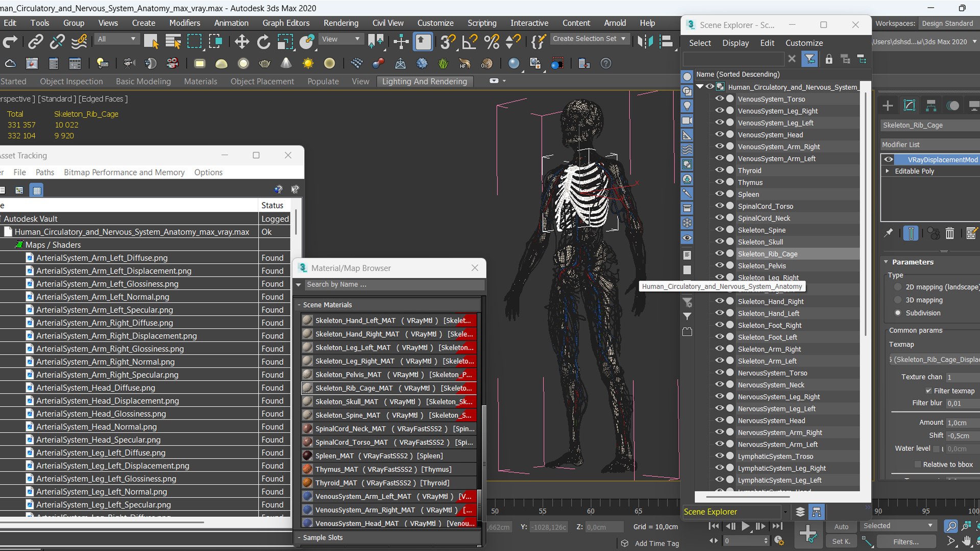Switch to the Object Placement ribbon tab

pyautogui.click(x=262, y=81)
